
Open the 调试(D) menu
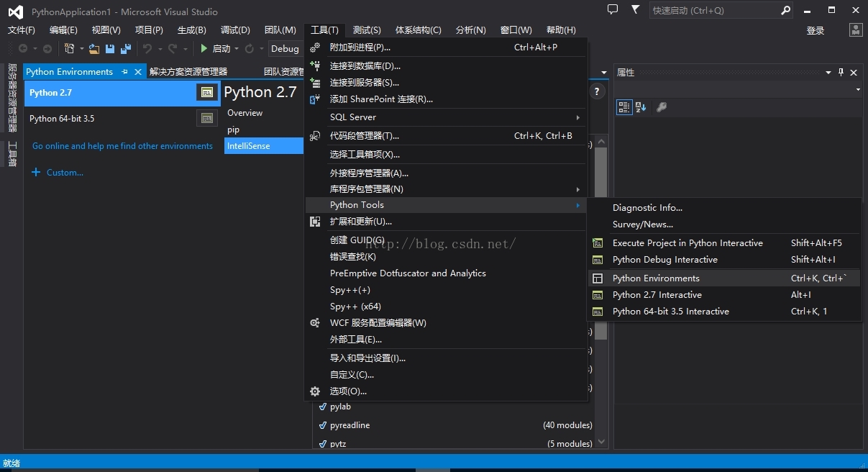click(235, 30)
